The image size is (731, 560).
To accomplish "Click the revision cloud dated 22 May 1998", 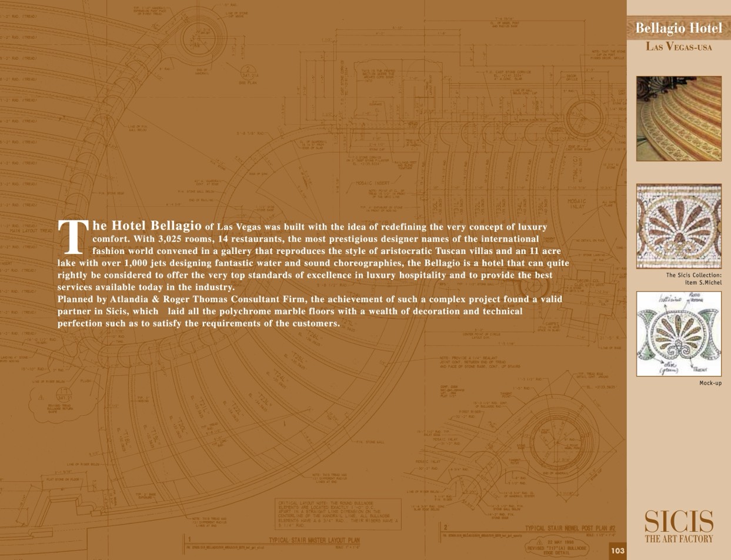I will click(556, 548).
